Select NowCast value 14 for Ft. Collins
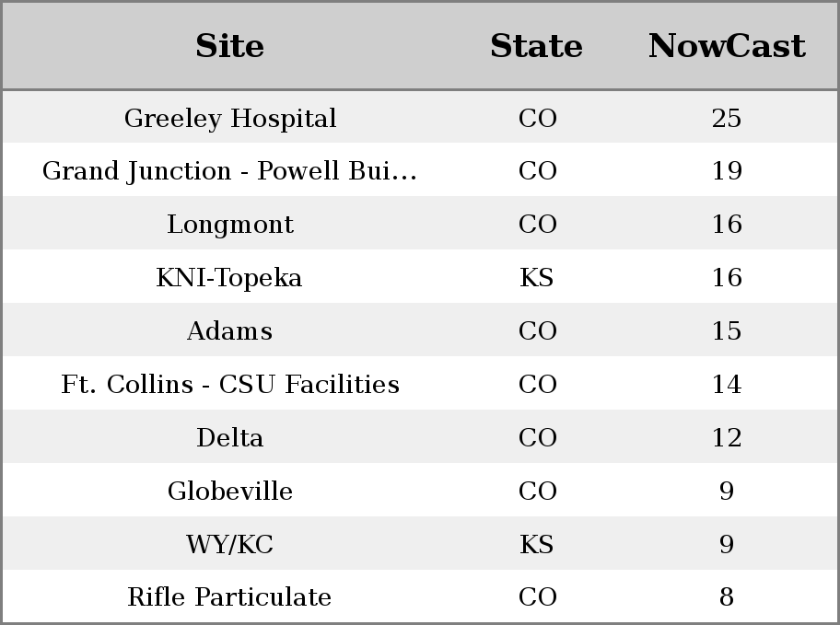The image size is (840, 625). pyautogui.click(x=727, y=384)
